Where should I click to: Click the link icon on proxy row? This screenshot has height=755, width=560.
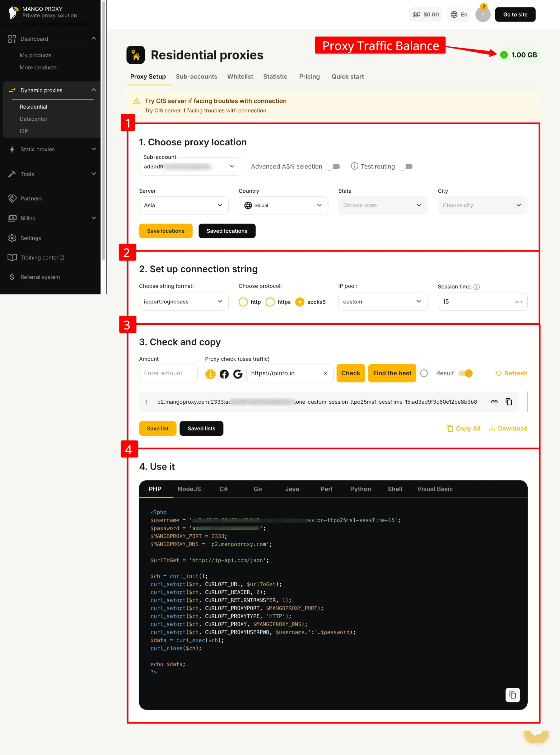point(494,402)
